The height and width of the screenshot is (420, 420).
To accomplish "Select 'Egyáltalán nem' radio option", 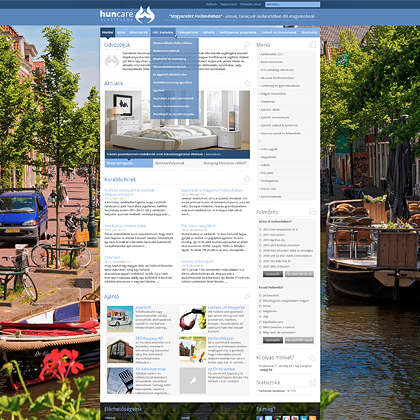I will (260, 322).
